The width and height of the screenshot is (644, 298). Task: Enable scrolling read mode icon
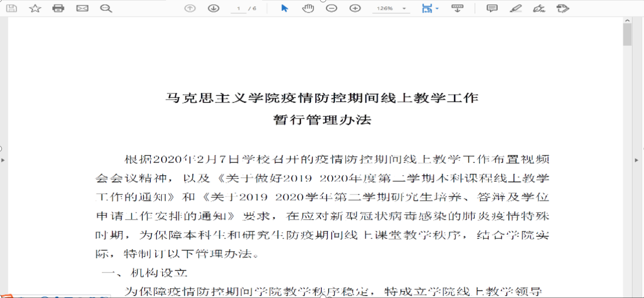point(457,8)
